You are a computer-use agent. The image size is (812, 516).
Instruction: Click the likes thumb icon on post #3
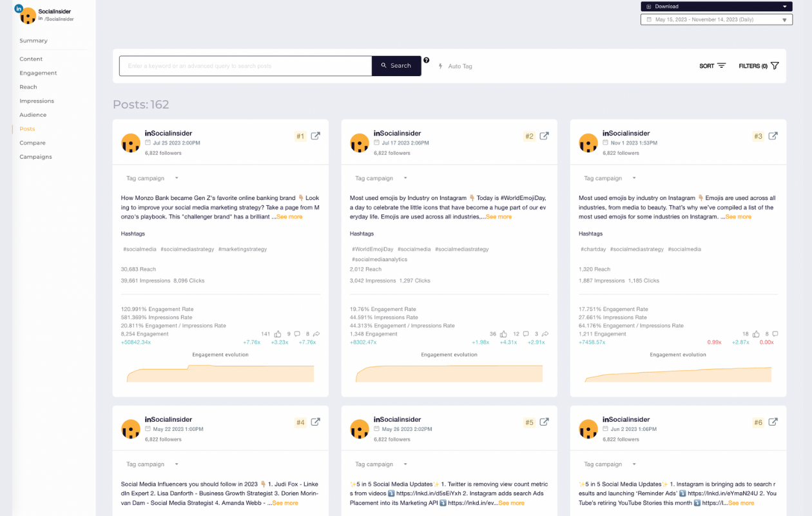tap(757, 334)
